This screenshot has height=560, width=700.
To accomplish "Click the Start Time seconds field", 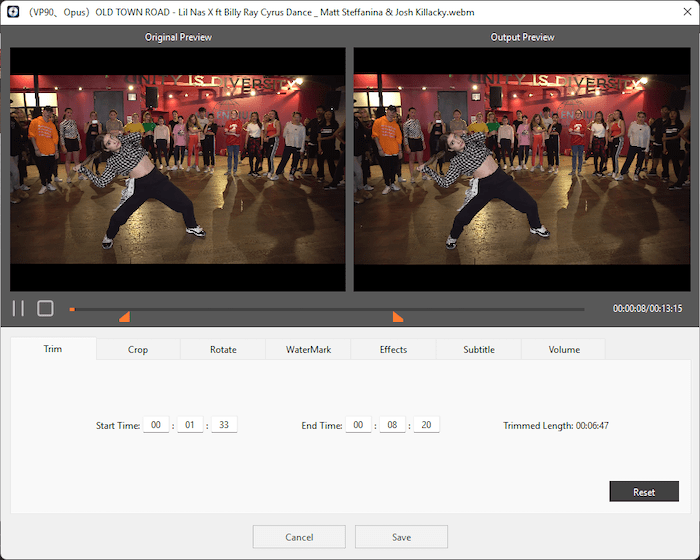I will point(224,425).
